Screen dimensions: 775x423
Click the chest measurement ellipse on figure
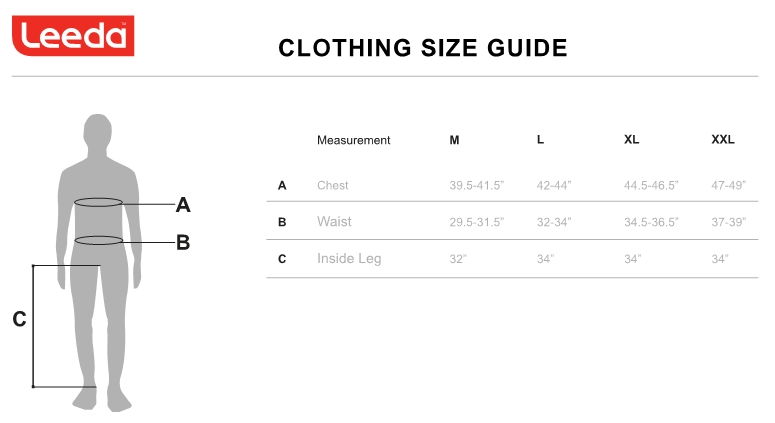[98, 203]
